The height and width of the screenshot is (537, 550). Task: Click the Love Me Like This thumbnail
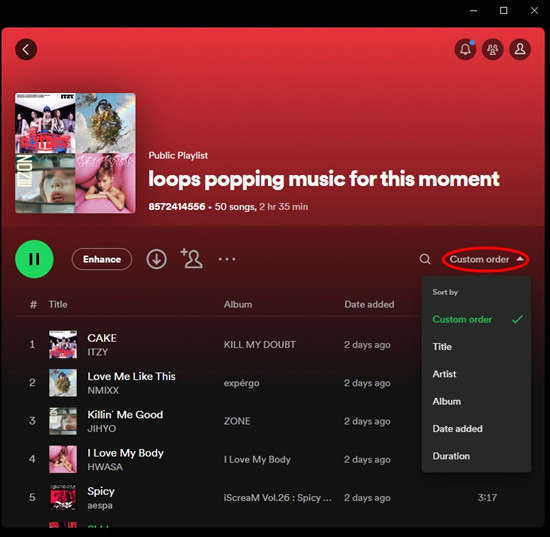(x=63, y=383)
